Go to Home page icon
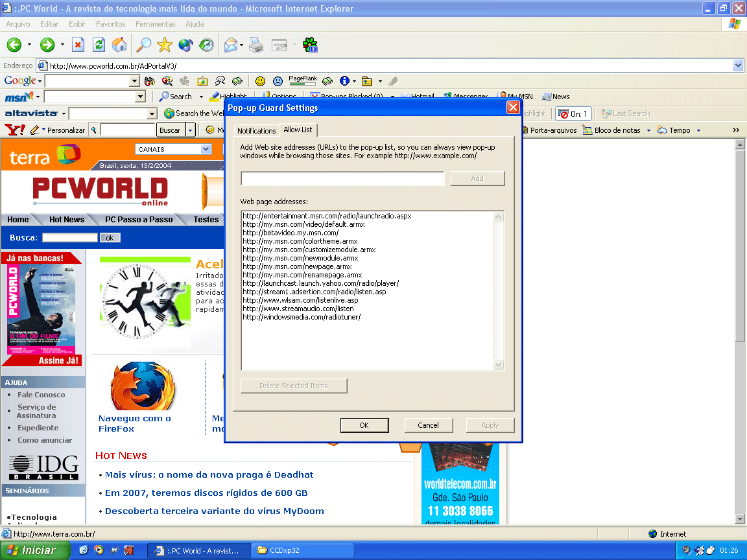The width and height of the screenshot is (747, 560). coord(119,45)
